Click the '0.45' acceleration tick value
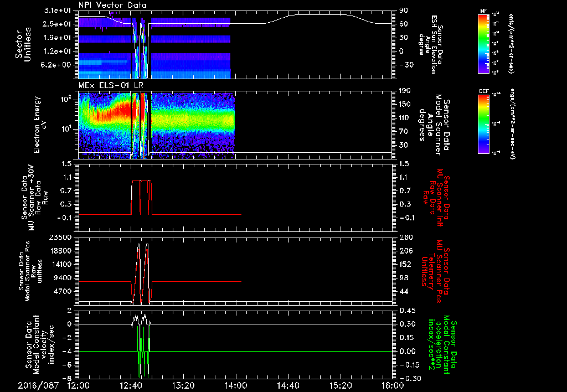567x392 pixels. point(407,311)
